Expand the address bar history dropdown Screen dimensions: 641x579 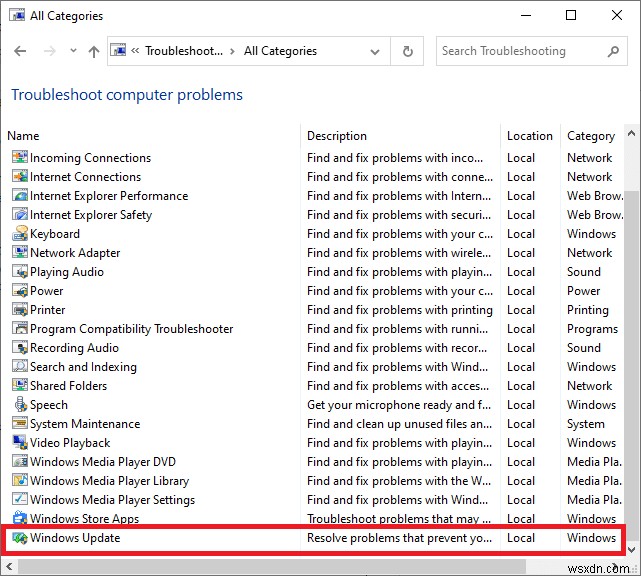[374, 52]
